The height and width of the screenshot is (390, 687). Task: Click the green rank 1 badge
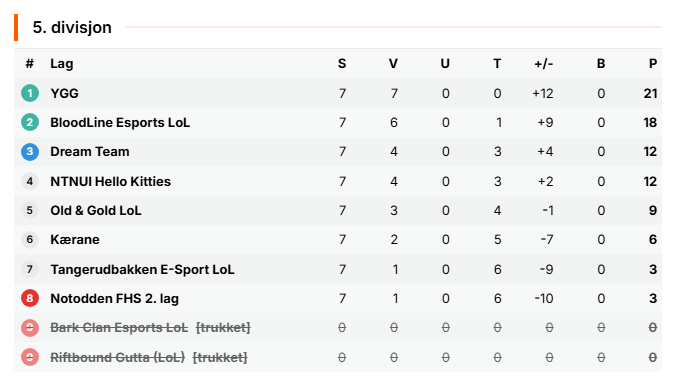coord(30,93)
